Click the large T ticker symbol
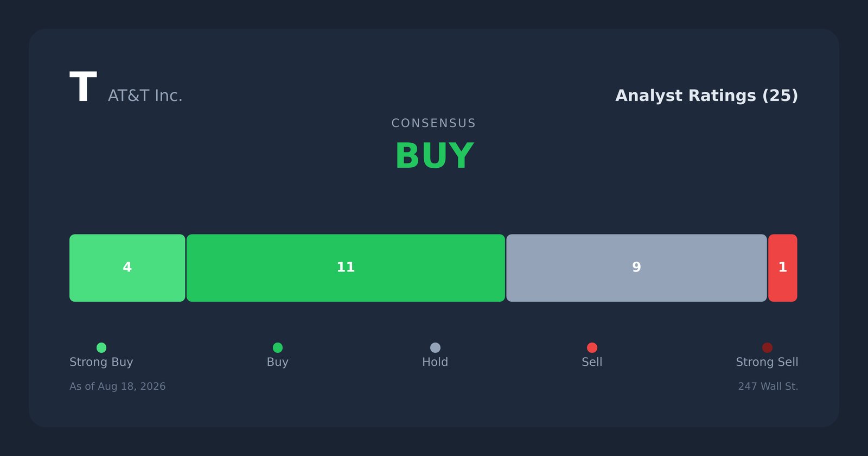Viewport: 868px width, 456px height. (83, 87)
